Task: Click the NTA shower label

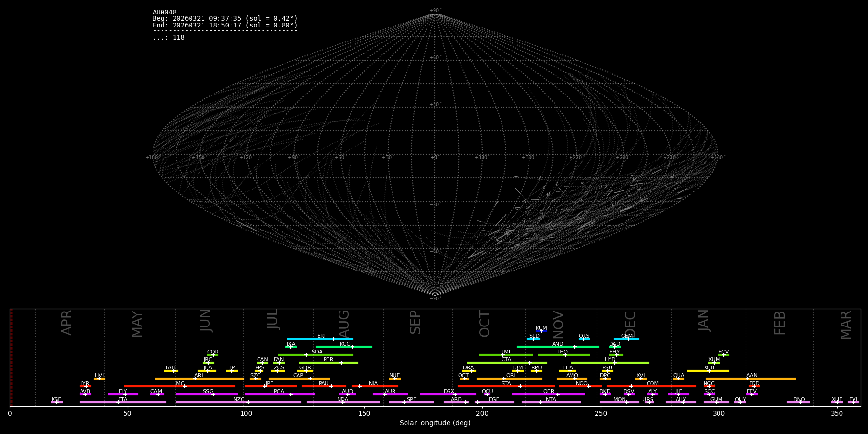Action: tap(551, 400)
